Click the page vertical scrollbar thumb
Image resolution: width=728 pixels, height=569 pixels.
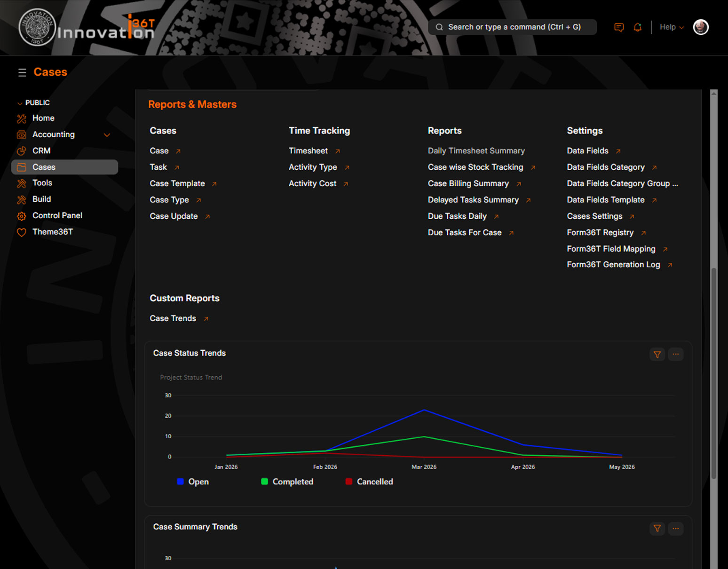point(714,374)
